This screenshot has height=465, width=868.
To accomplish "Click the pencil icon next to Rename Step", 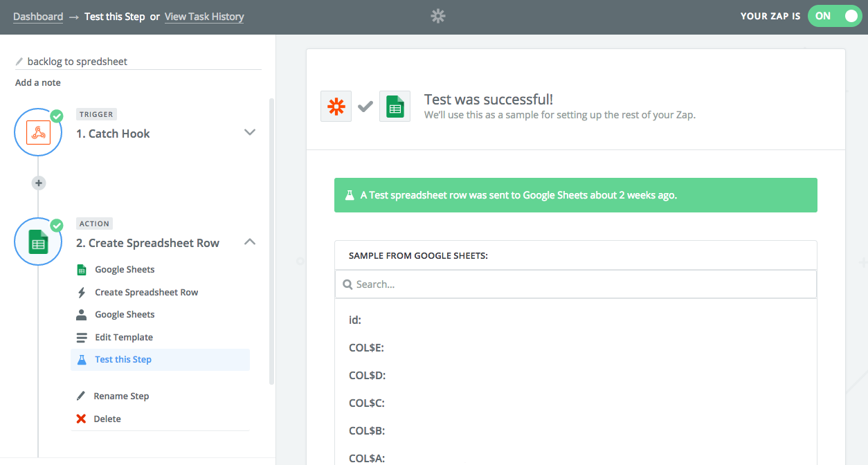I will [82, 396].
